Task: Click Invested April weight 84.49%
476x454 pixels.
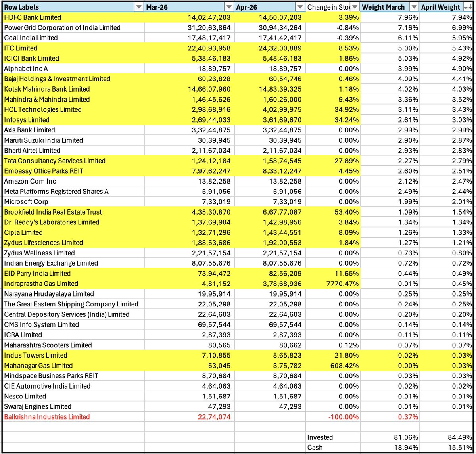Action: point(447,437)
